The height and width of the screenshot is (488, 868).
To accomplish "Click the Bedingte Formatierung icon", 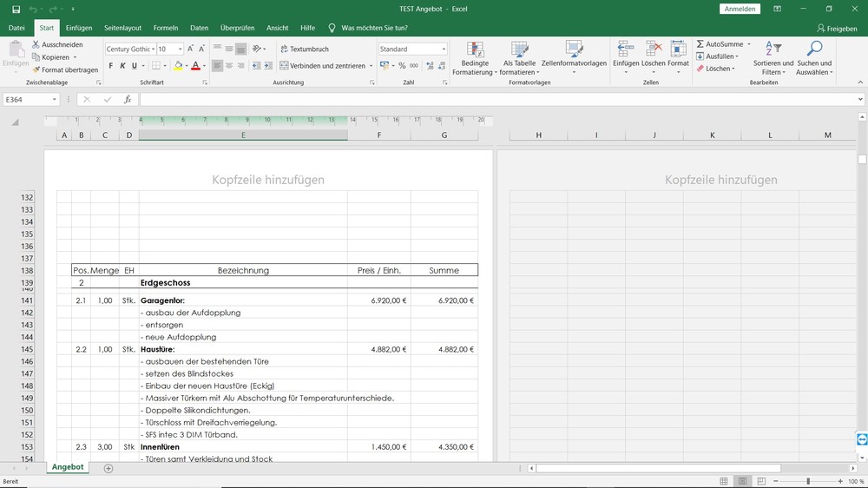I will [475, 50].
